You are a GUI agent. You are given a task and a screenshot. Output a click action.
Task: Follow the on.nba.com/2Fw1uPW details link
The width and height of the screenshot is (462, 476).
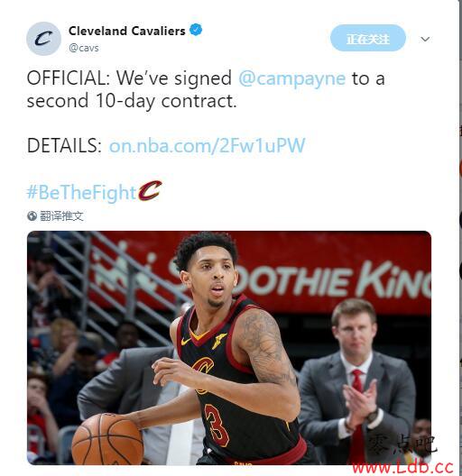point(207,145)
